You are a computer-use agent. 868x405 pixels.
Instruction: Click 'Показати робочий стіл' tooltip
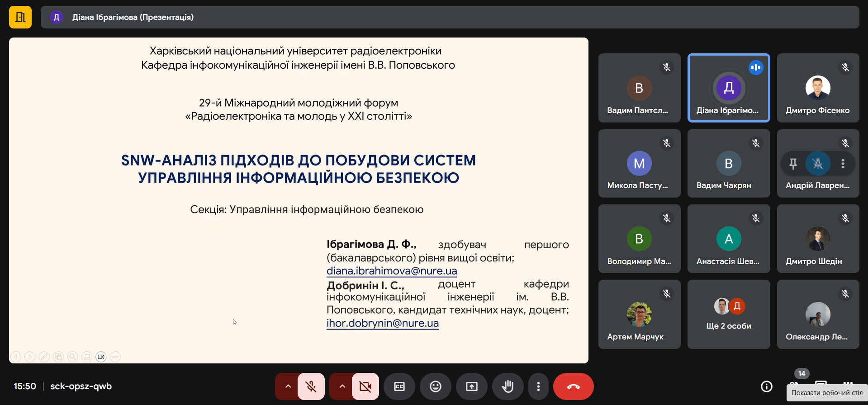[827, 392]
